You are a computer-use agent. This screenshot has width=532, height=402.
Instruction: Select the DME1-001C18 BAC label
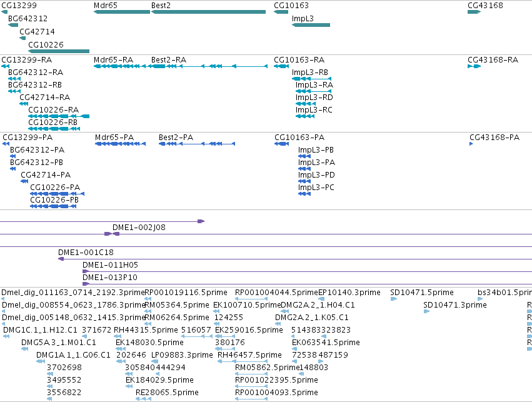(86, 253)
